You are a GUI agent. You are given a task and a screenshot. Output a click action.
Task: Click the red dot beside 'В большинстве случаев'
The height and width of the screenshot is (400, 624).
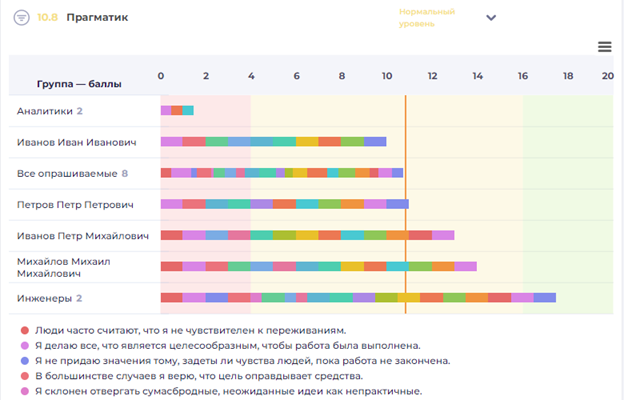(x=24, y=376)
